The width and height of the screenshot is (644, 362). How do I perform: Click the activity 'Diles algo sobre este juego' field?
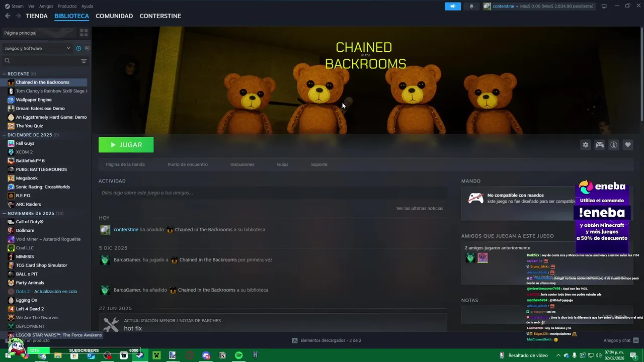coord(272,193)
